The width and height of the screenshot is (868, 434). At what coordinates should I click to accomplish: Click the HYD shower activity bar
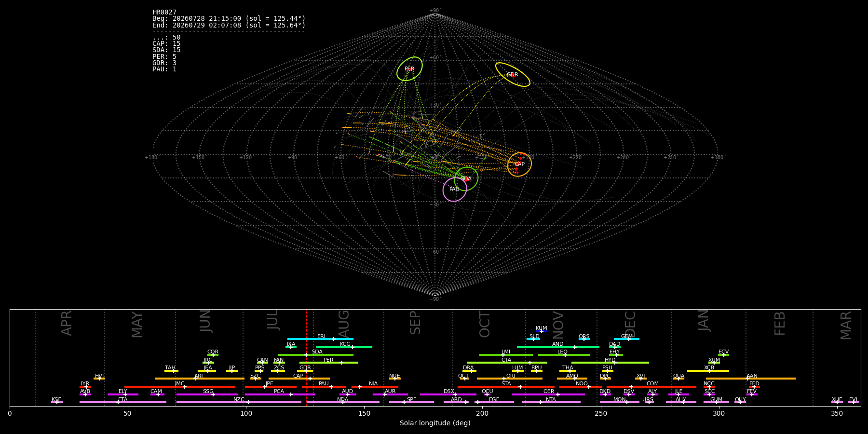[x=610, y=363]
